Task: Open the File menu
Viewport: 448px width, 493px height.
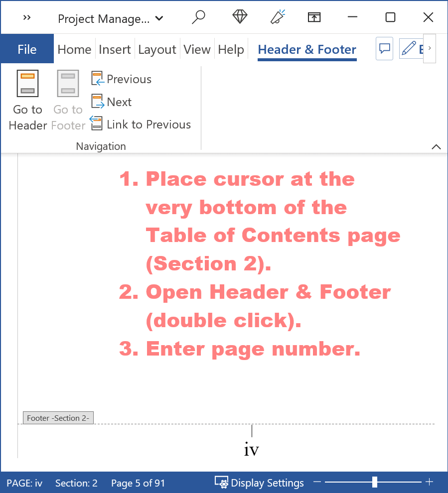Action: click(27, 49)
